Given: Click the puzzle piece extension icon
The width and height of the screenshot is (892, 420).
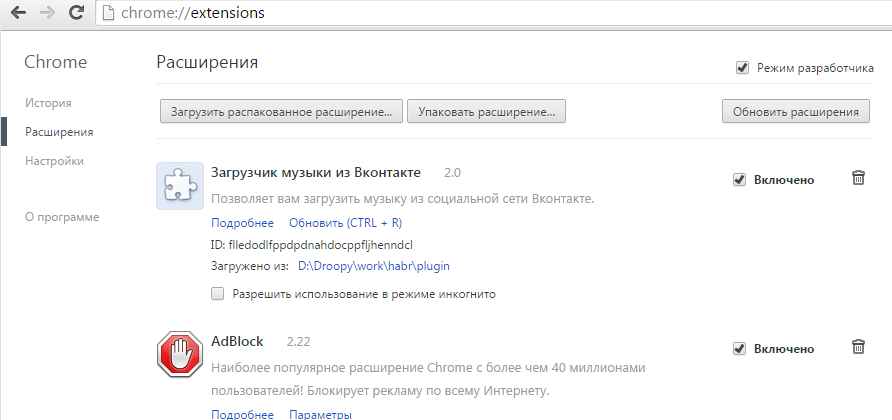Looking at the screenshot, I should [x=180, y=186].
